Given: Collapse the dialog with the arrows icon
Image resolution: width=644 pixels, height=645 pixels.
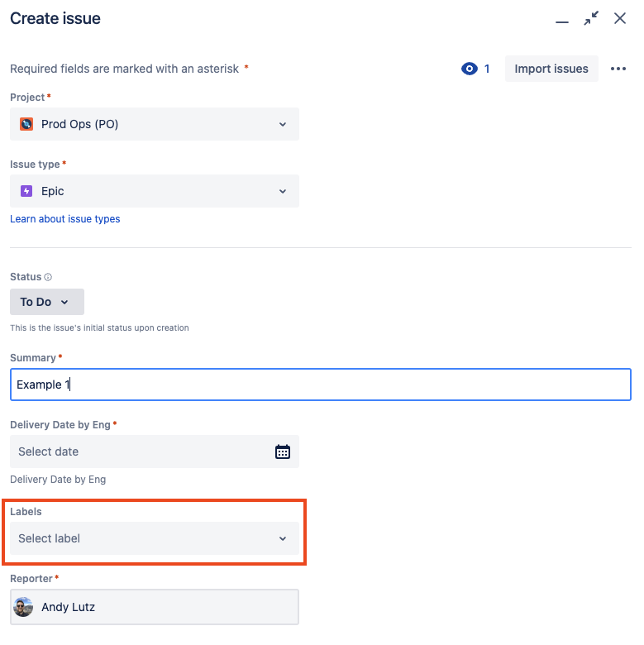Looking at the screenshot, I should 591,18.
